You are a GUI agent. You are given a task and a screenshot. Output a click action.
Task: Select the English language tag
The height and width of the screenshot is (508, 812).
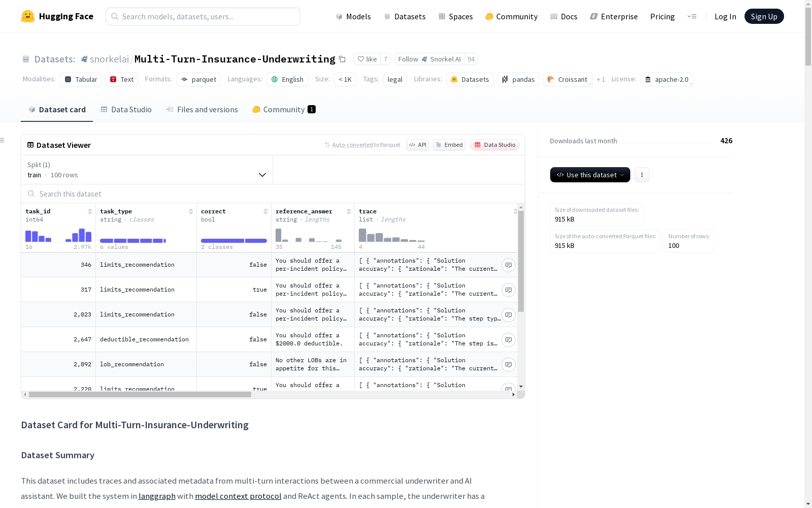click(287, 79)
